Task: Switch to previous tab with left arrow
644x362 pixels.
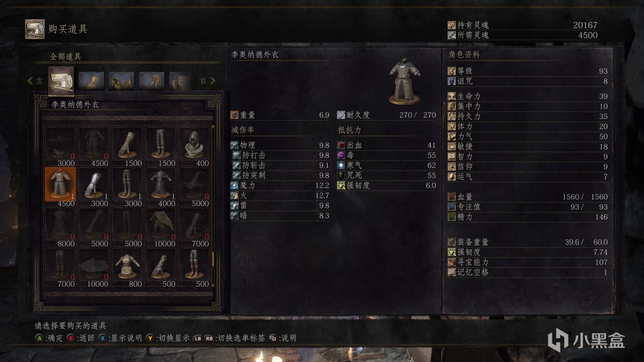Action: tap(35, 80)
